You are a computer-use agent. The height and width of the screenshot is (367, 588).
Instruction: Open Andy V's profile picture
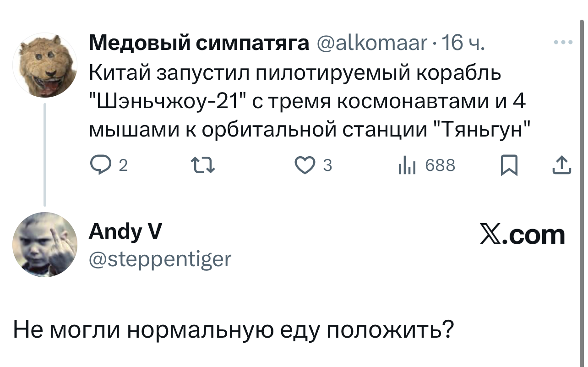[45, 245]
